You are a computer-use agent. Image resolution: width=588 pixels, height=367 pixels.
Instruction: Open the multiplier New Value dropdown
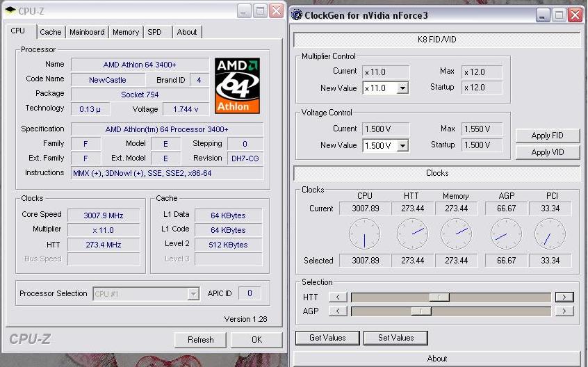click(x=402, y=88)
